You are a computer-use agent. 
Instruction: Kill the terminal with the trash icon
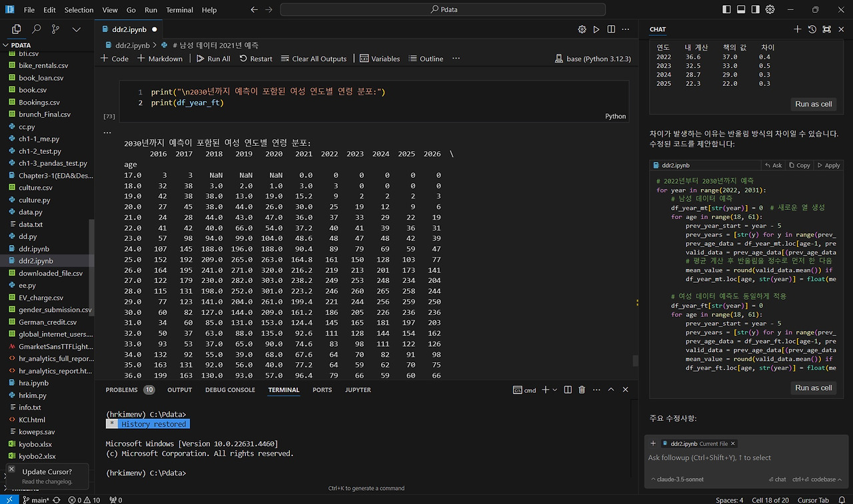click(x=582, y=390)
